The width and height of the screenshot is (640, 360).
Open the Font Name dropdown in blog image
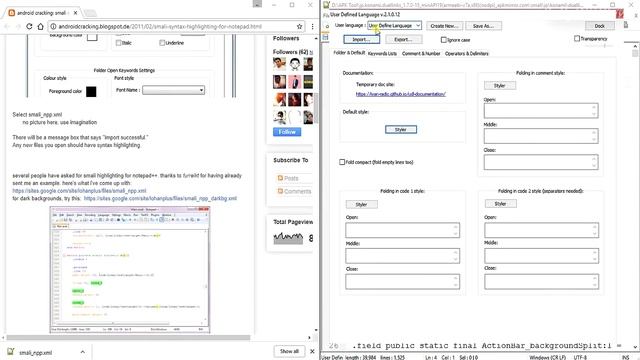[x=173, y=90]
